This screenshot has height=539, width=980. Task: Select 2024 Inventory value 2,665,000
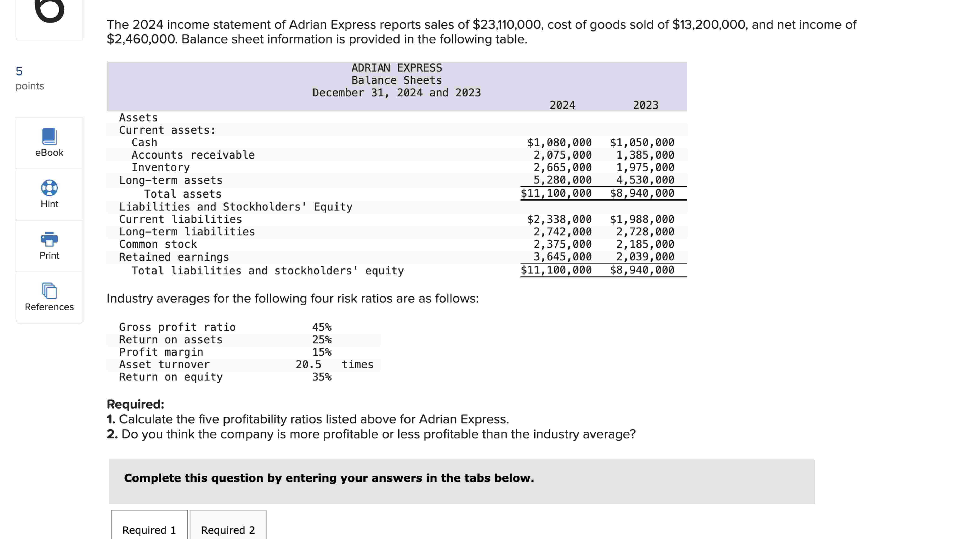(562, 167)
